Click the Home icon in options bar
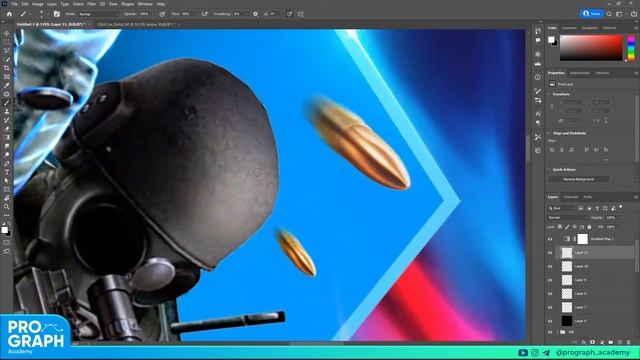This screenshot has height=360, width=640. [x=9, y=14]
